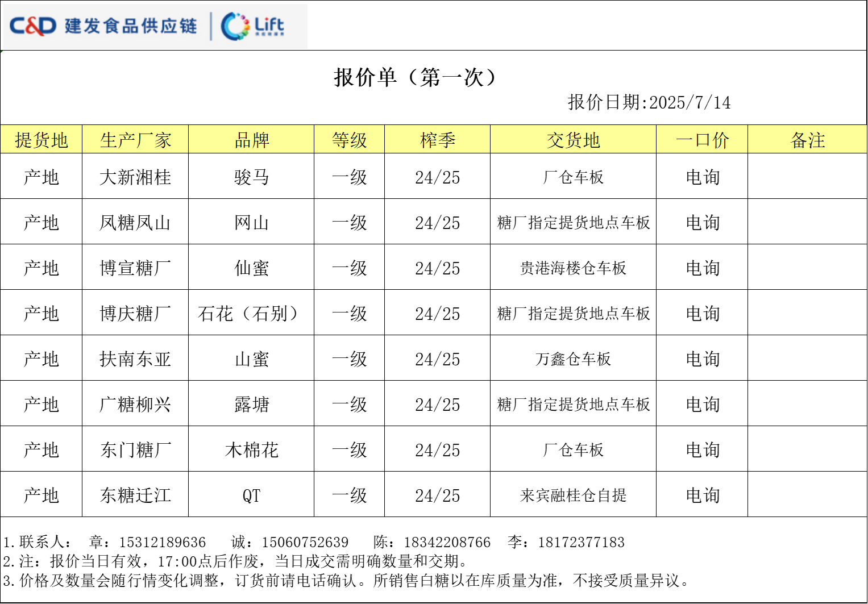Click the 榨季 header cell

tap(437, 140)
